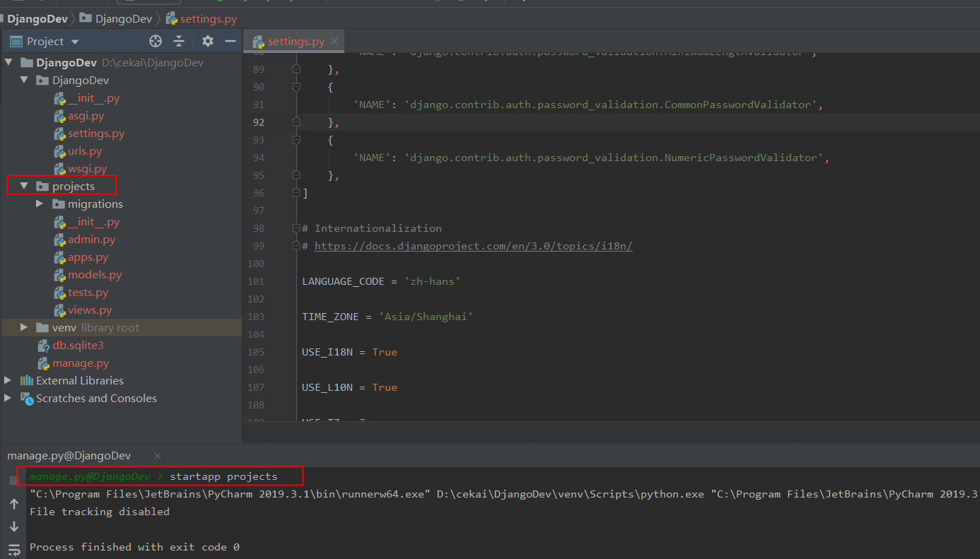Open the djangoproject i18n docs link
This screenshot has width=980, height=559.
[x=473, y=246]
